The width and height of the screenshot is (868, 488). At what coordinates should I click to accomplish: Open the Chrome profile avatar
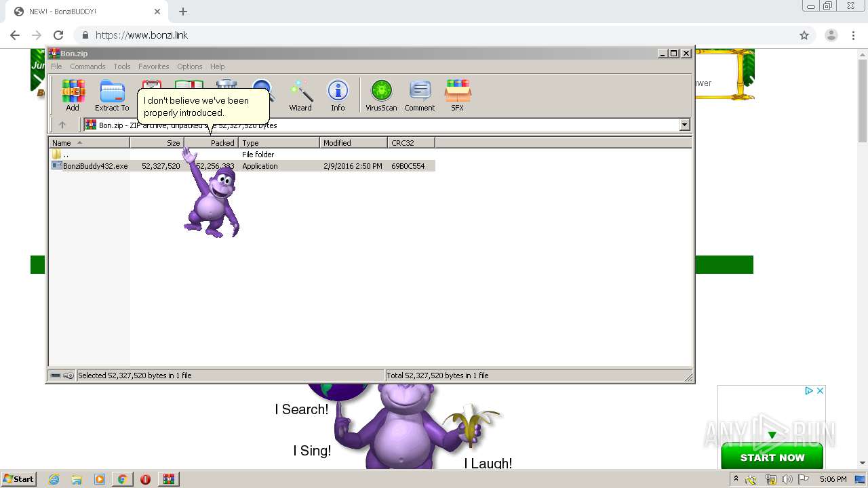point(831,35)
